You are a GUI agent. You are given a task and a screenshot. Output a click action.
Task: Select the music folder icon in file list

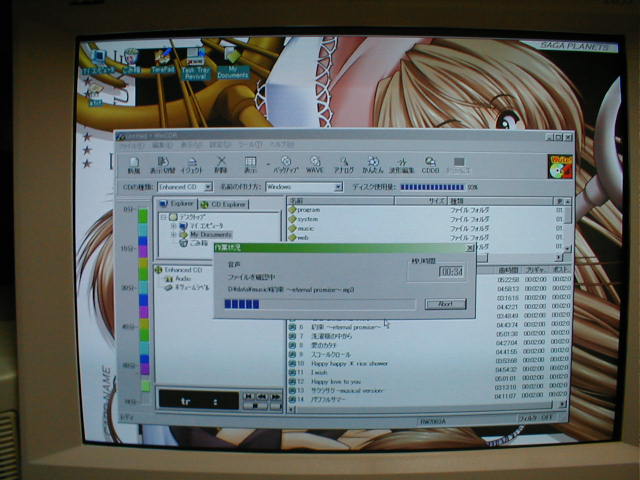pyautogui.click(x=292, y=229)
